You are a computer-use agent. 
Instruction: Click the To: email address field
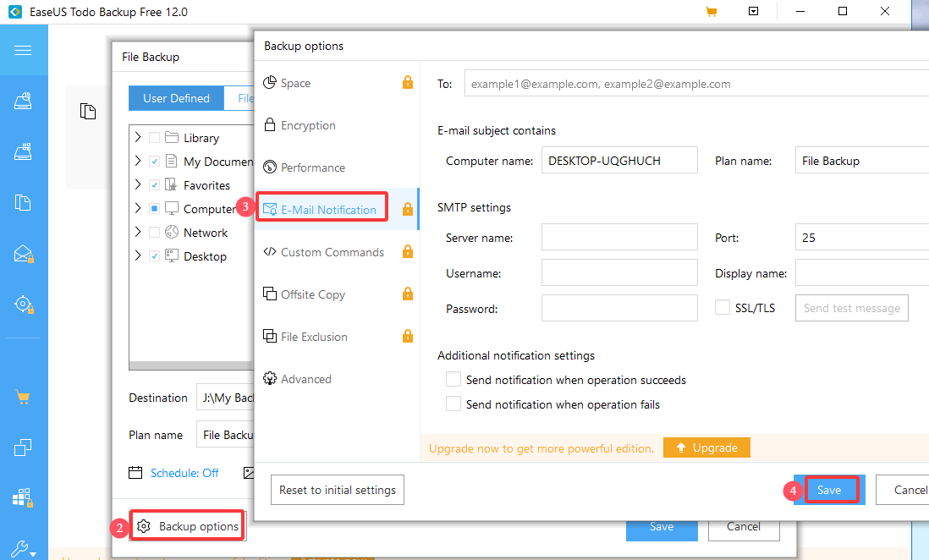point(697,84)
